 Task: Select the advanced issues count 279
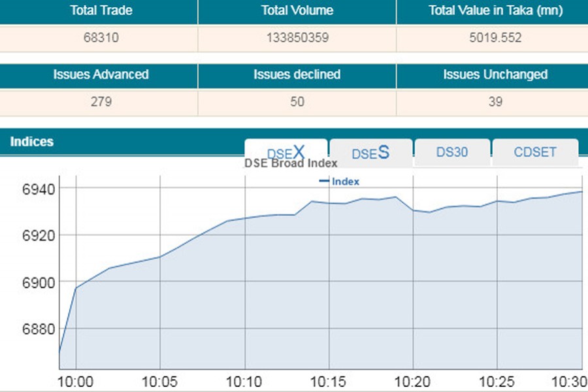tap(101, 102)
